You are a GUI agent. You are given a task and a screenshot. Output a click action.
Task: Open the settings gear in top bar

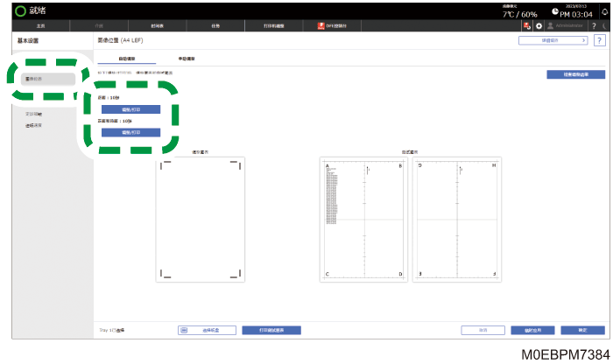point(539,25)
